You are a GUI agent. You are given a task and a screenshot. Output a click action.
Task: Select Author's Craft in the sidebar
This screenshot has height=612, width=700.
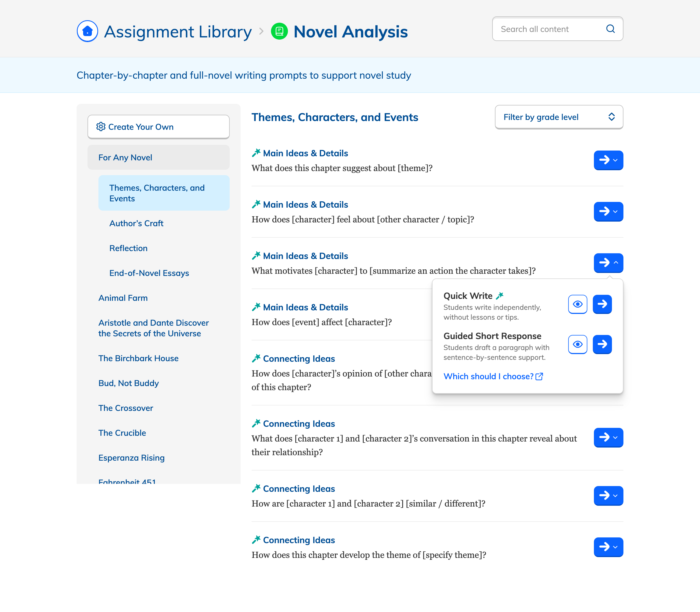136,223
